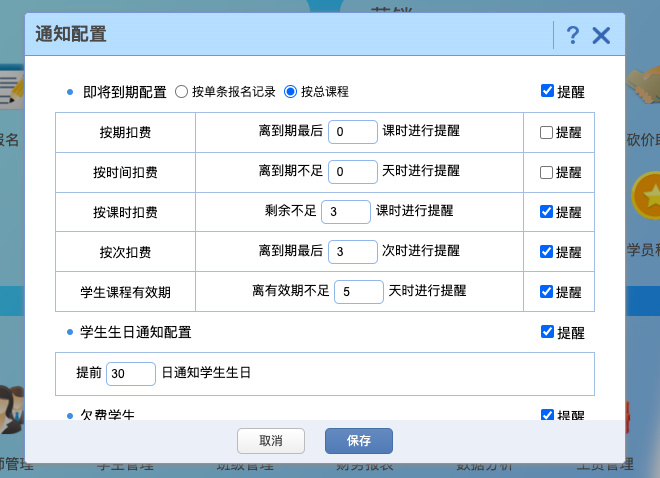This screenshot has width=660, height=478.
Task: Focus 按时间扣费 days input field
Action: coord(353,172)
